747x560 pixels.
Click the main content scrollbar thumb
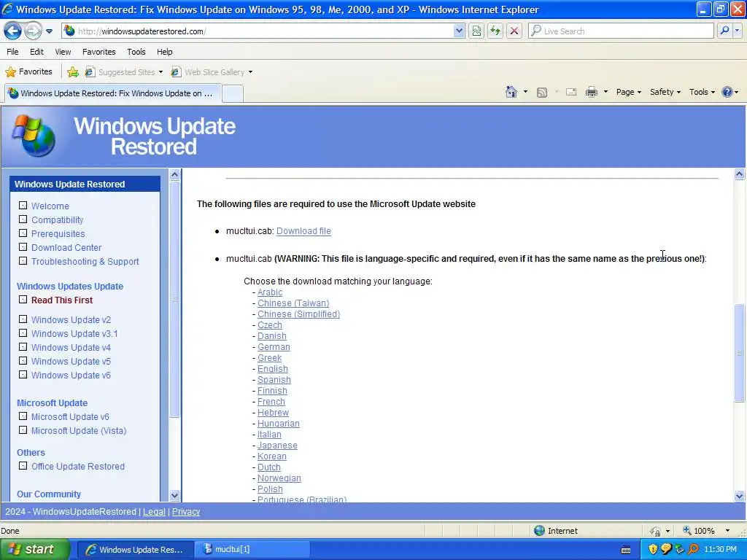click(x=740, y=353)
